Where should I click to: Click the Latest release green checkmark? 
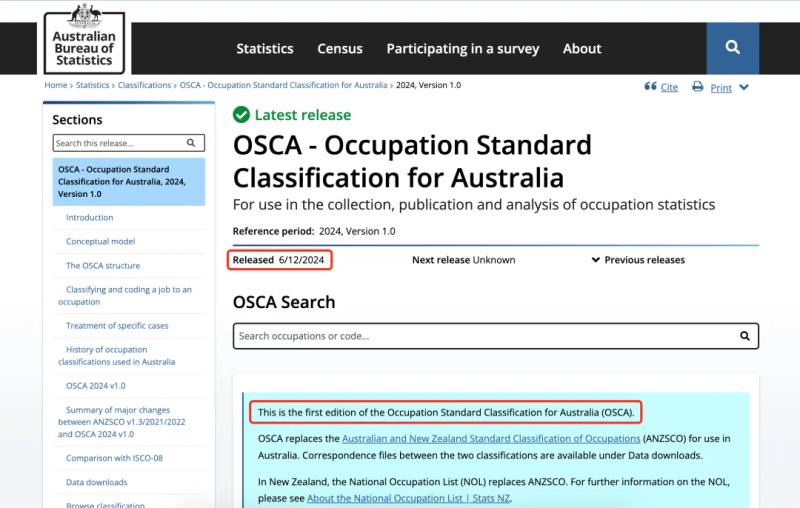241,115
